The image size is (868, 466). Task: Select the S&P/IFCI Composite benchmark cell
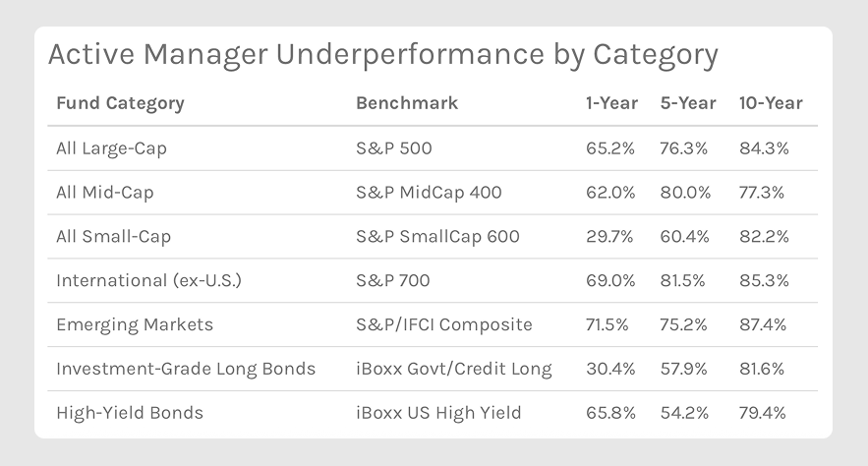pos(443,324)
